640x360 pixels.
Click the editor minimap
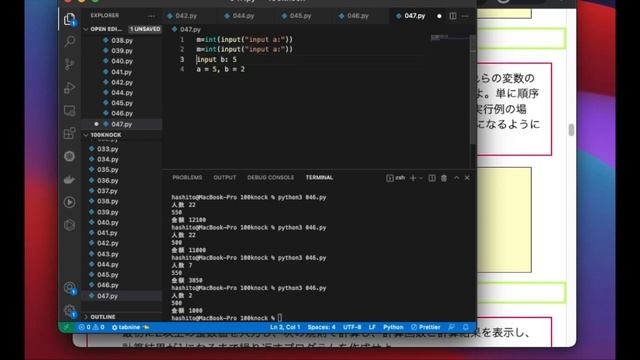click(x=449, y=38)
